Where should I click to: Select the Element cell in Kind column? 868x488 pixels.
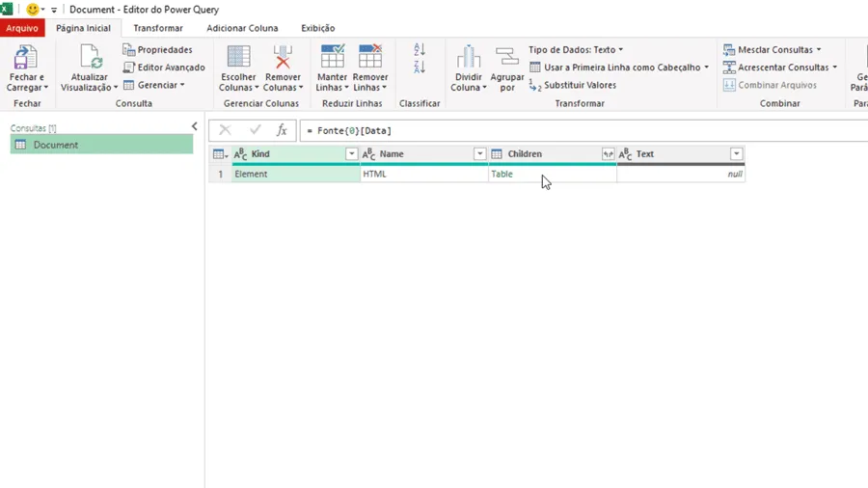(x=296, y=174)
